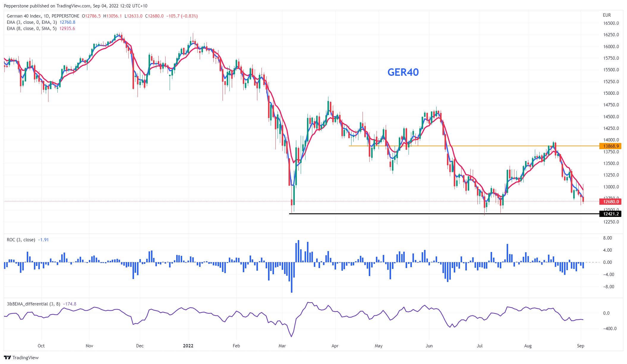Select the EMA (3, close, 0, EMA, 3) legend
The width and height of the screenshot is (627, 364).
pos(32,22)
